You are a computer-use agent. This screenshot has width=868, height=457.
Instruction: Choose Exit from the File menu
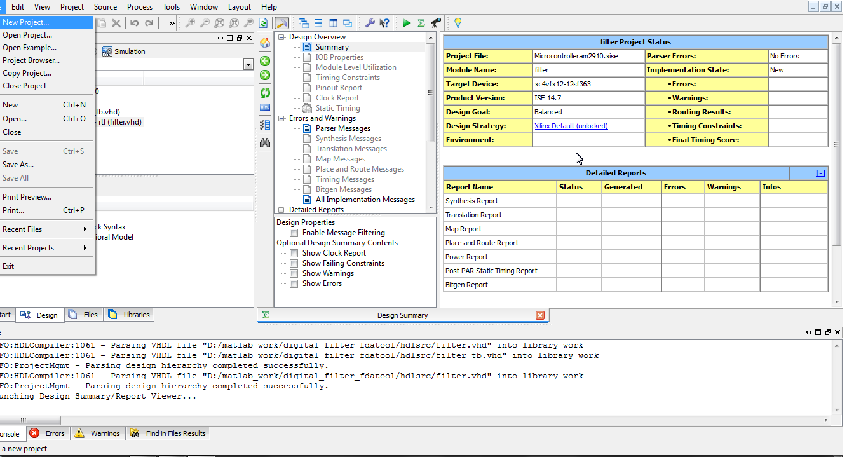coord(46,266)
